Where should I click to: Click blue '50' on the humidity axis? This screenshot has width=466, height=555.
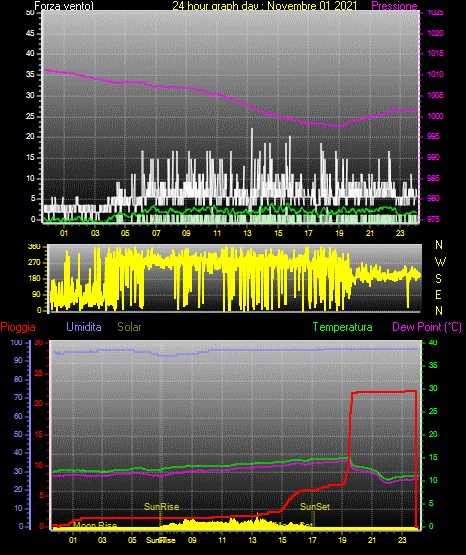pyautogui.click(x=18, y=434)
